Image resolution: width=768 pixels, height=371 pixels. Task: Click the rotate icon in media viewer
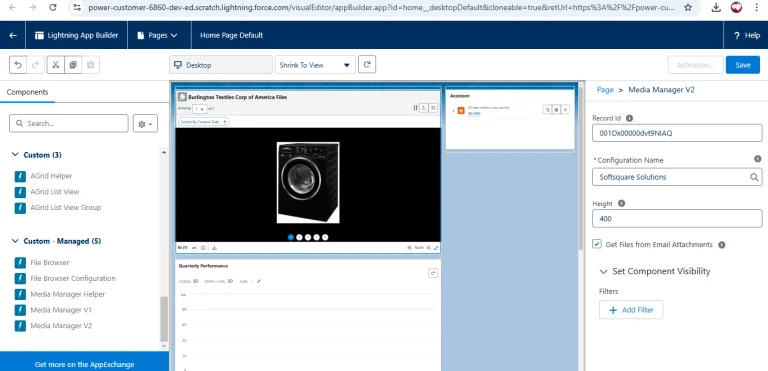click(435, 248)
